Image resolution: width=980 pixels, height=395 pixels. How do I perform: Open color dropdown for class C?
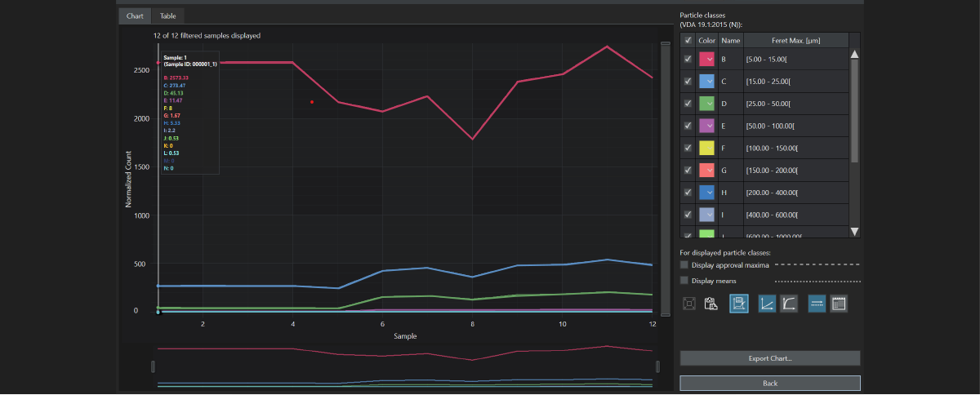710,82
